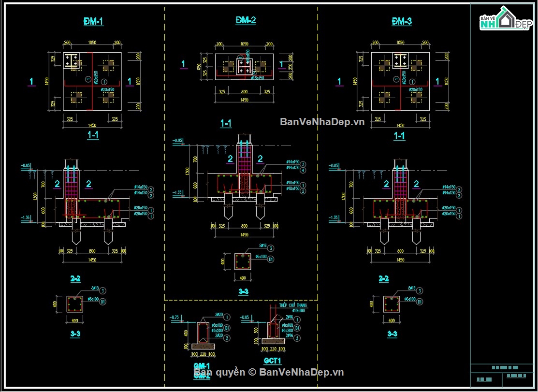Screen dimensions: 538x392
Task: Select the column base plate in ĐM-1 plan
Action: point(72,61)
